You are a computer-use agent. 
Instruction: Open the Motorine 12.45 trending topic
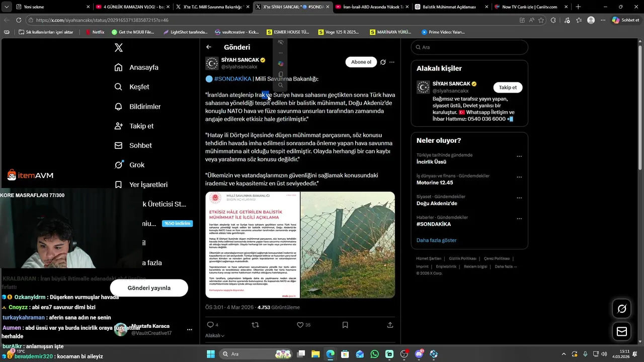[x=435, y=183]
